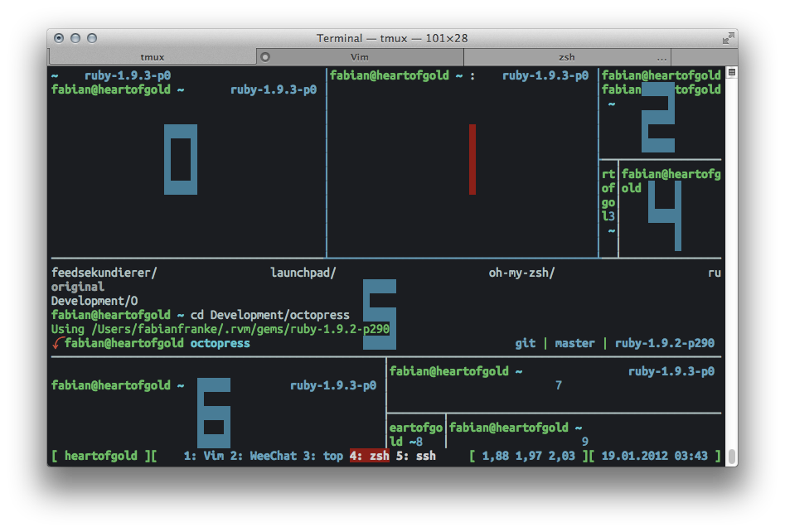Click the small pane number 7

[559, 385]
